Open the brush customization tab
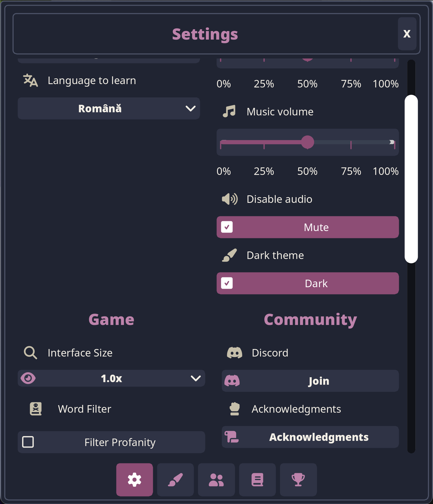This screenshot has width=433, height=504. coord(175,480)
